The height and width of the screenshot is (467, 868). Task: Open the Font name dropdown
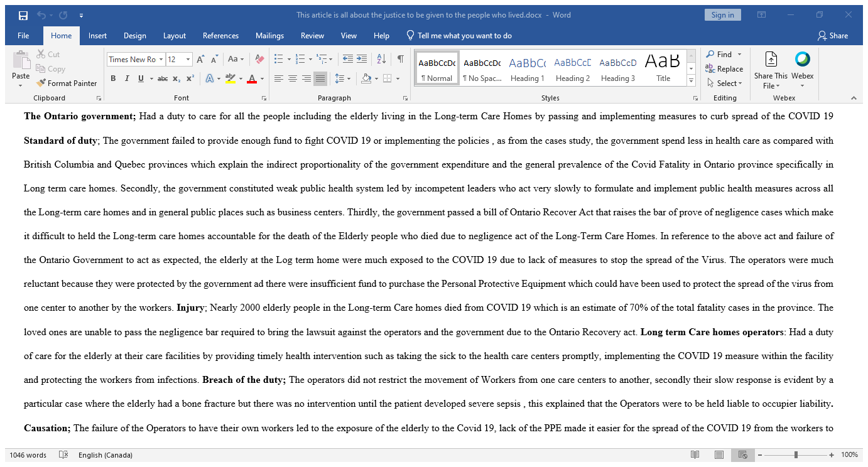pyautogui.click(x=161, y=60)
